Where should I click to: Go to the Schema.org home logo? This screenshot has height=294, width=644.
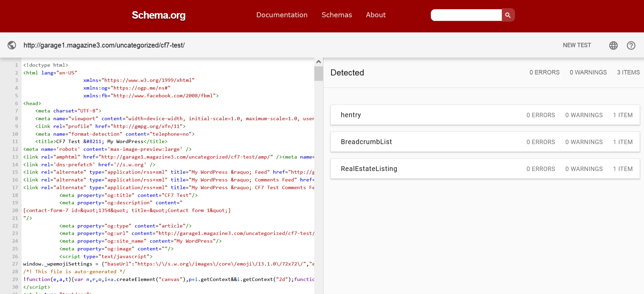tap(159, 15)
